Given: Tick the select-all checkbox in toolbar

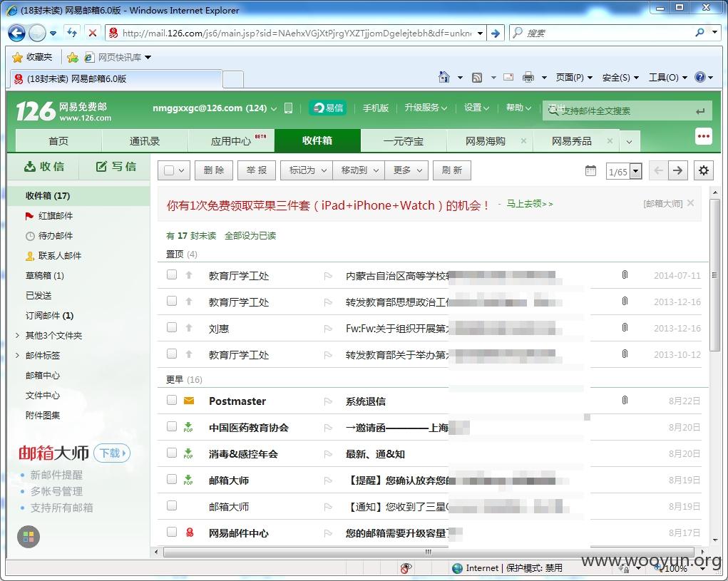Looking at the screenshot, I should tap(169, 170).
